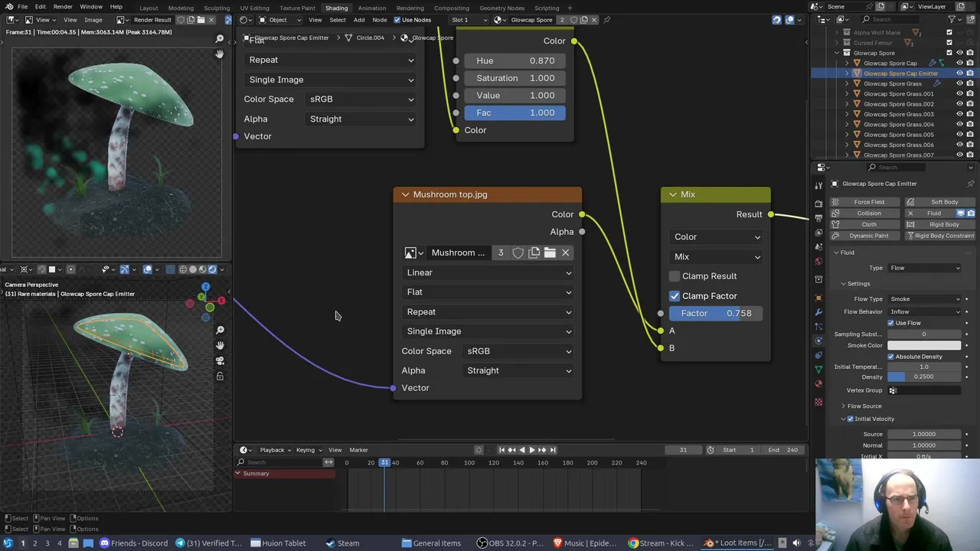Toggle Absolute Density checkbox
Image resolution: width=980 pixels, height=551 pixels.
(x=891, y=357)
